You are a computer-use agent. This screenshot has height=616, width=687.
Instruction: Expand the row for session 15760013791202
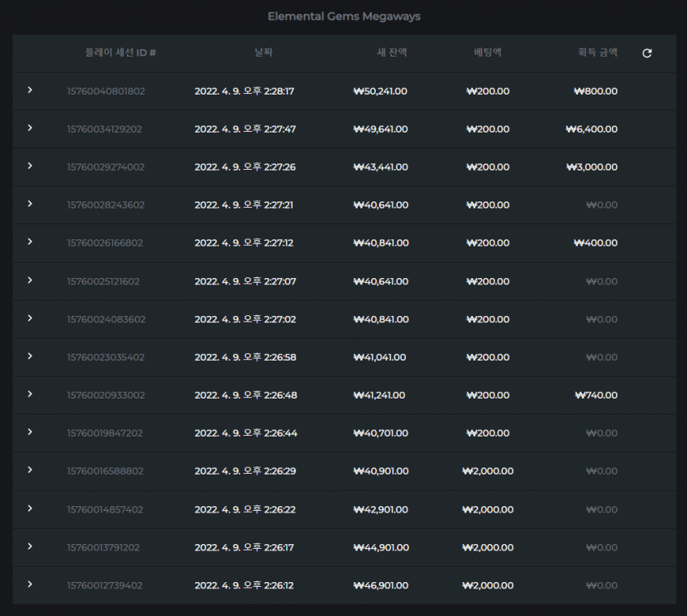point(30,546)
